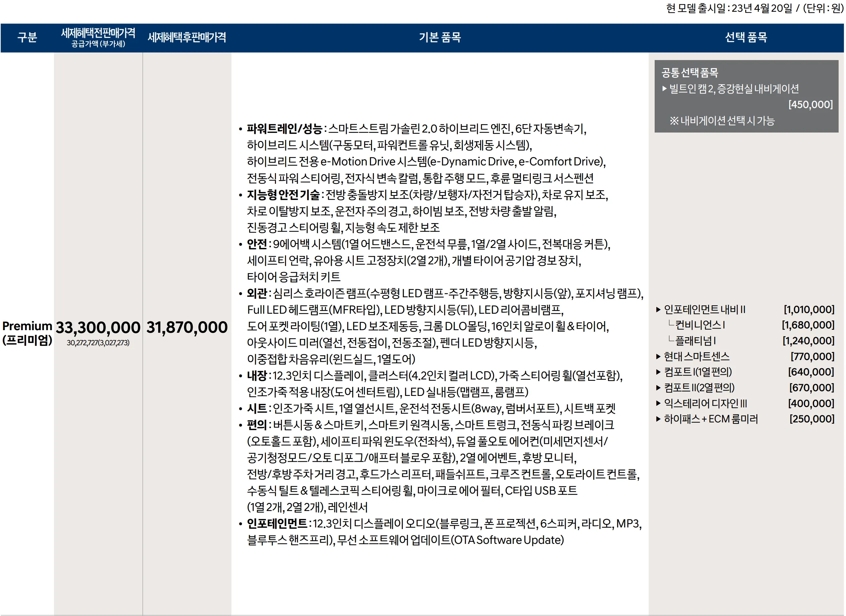Select the 선택 품목 column header
The height and width of the screenshot is (616, 846).
tap(746, 37)
